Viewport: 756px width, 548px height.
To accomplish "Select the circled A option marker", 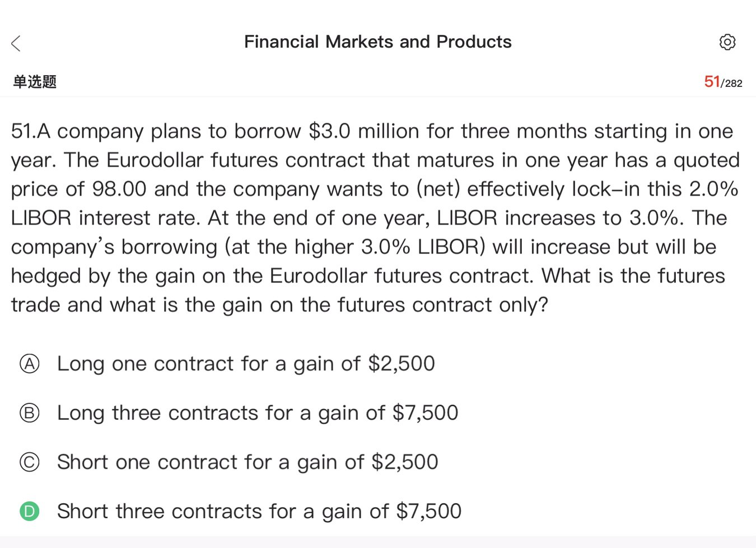I will click(x=30, y=364).
